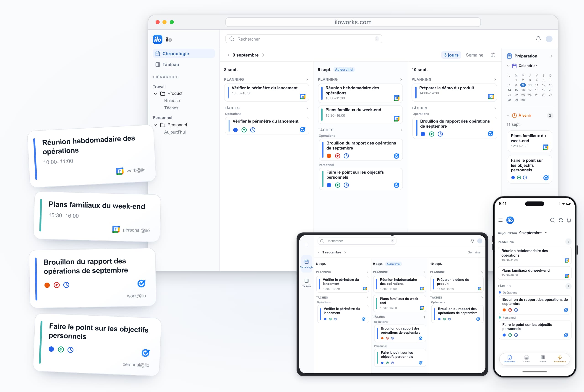Viewport: 584px width, 392px height.
Task: Tap the bell icon on the tablet
Action: click(472, 241)
